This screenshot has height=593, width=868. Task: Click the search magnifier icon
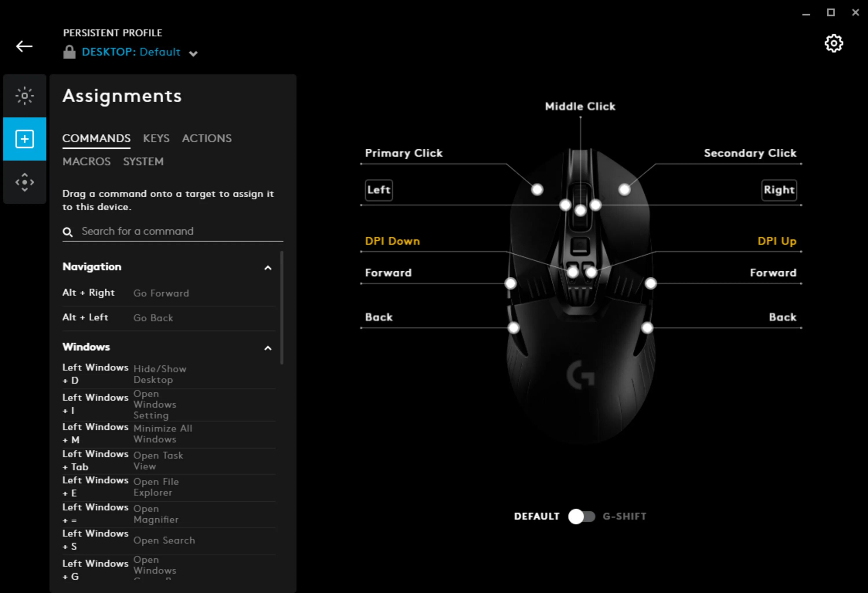[x=68, y=232]
